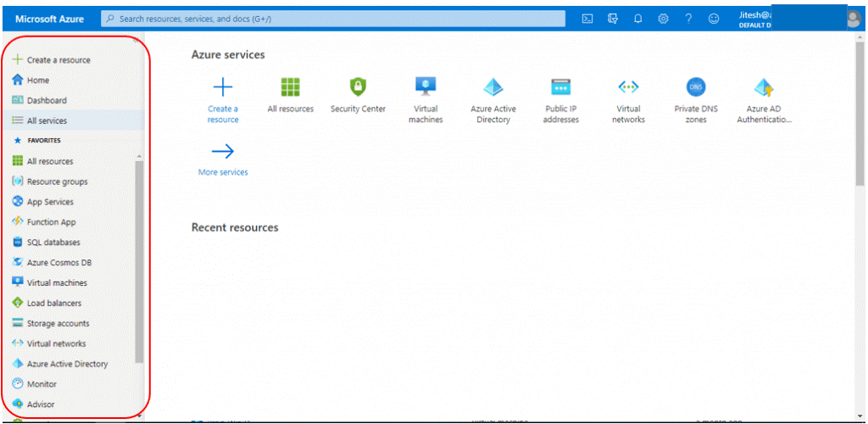The width and height of the screenshot is (868, 424).
Task: Open All resources tile in Azure services
Action: pyautogui.click(x=291, y=95)
